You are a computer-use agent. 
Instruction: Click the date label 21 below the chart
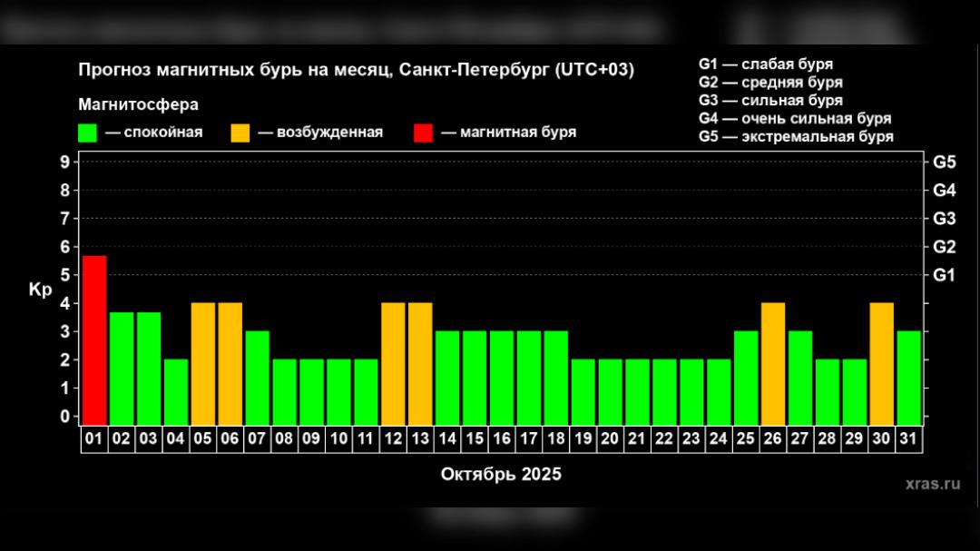(x=637, y=438)
